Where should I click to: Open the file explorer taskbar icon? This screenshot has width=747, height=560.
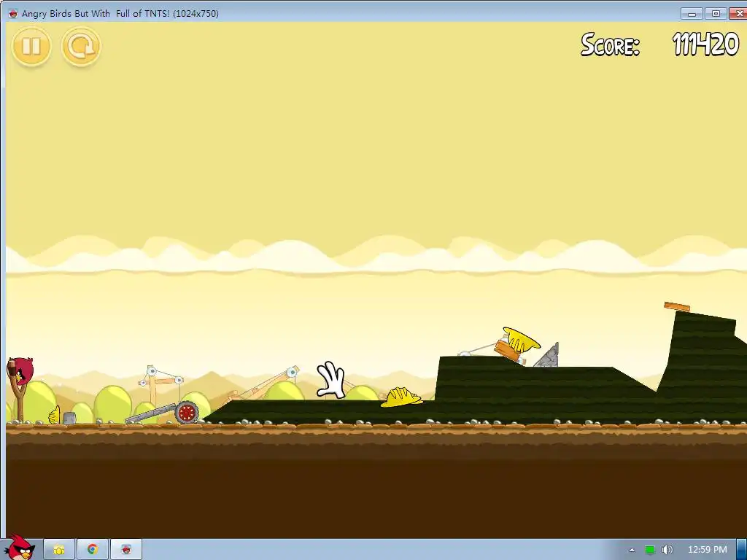pyautogui.click(x=59, y=550)
